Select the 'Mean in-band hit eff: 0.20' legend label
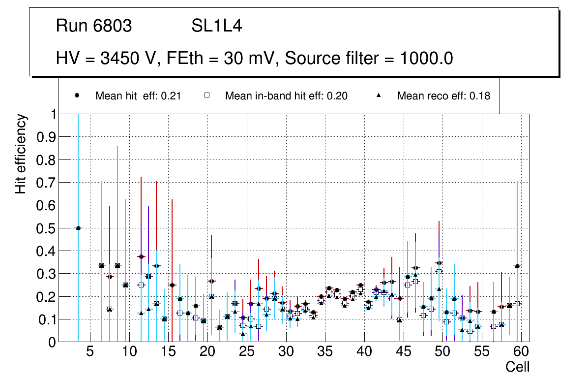This screenshot has width=588, height=380. (x=286, y=96)
